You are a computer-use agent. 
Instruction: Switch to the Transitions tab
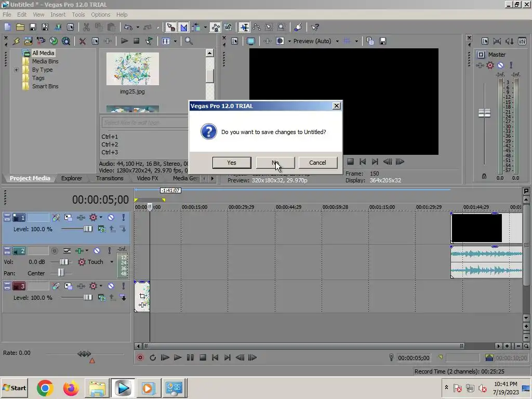[x=110, y=178]
